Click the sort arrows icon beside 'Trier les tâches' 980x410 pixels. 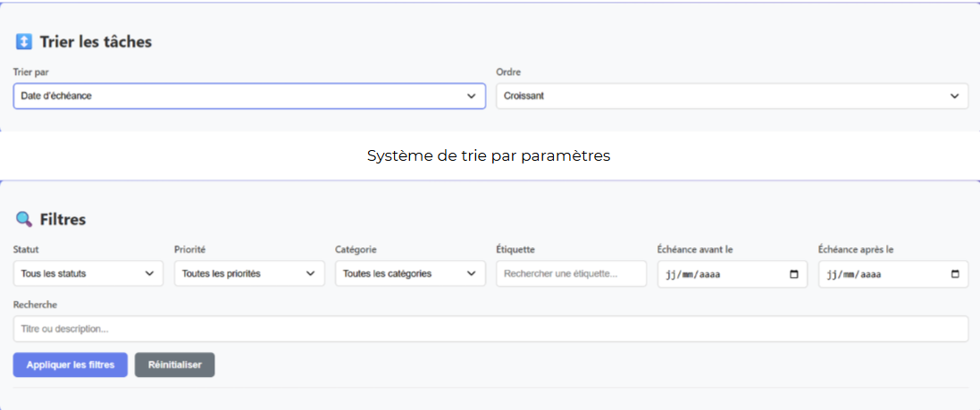(x=24, y=42)
